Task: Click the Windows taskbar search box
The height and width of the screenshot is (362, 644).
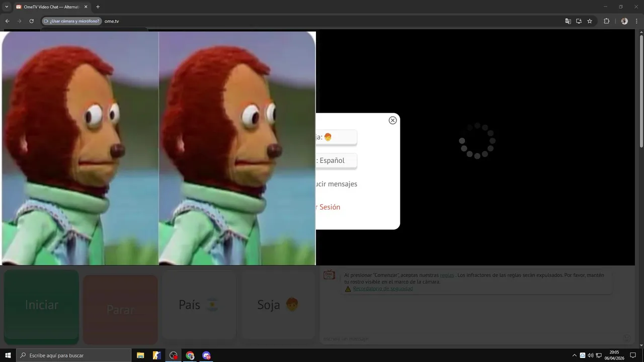Action: pos(73,355)
